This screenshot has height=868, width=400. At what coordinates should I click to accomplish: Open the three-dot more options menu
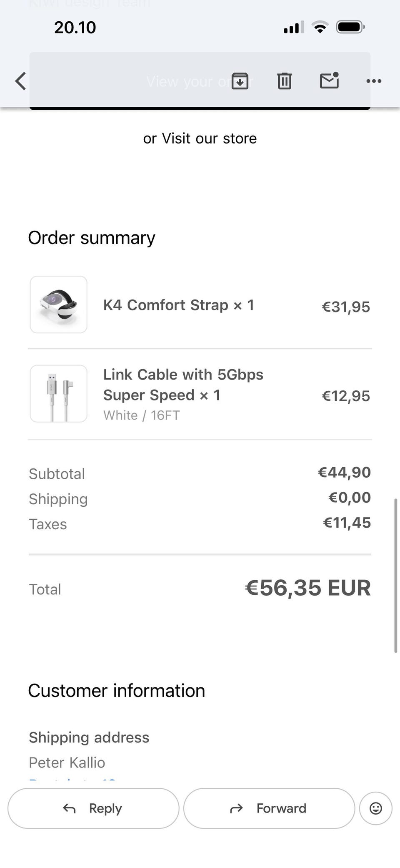coord(374,81)
